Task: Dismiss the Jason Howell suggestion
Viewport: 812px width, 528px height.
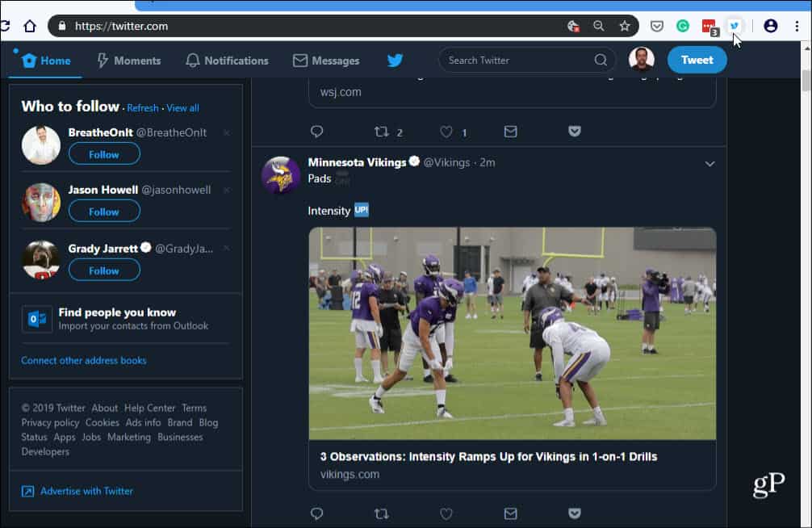Action: point(226,191)
